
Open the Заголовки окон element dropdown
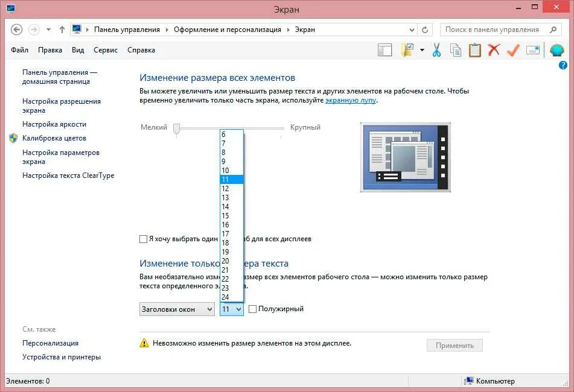click(x=177, y=309)
